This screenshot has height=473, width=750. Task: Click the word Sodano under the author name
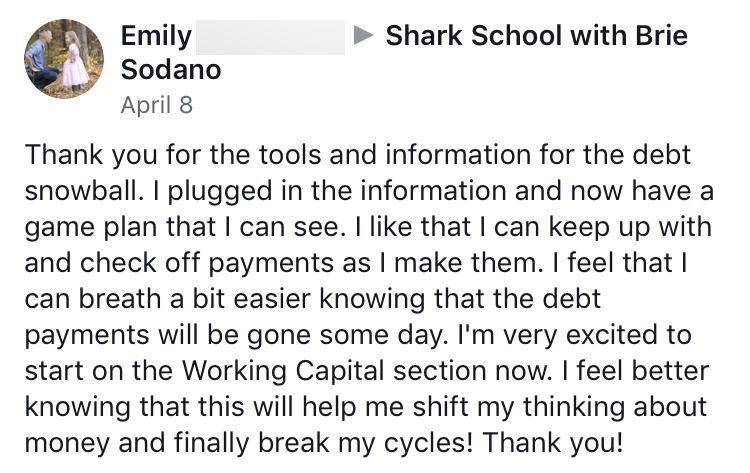[x=171, y=71]
